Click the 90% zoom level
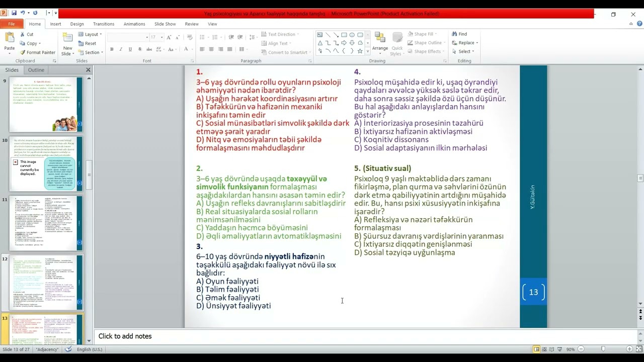 (571, 349)
